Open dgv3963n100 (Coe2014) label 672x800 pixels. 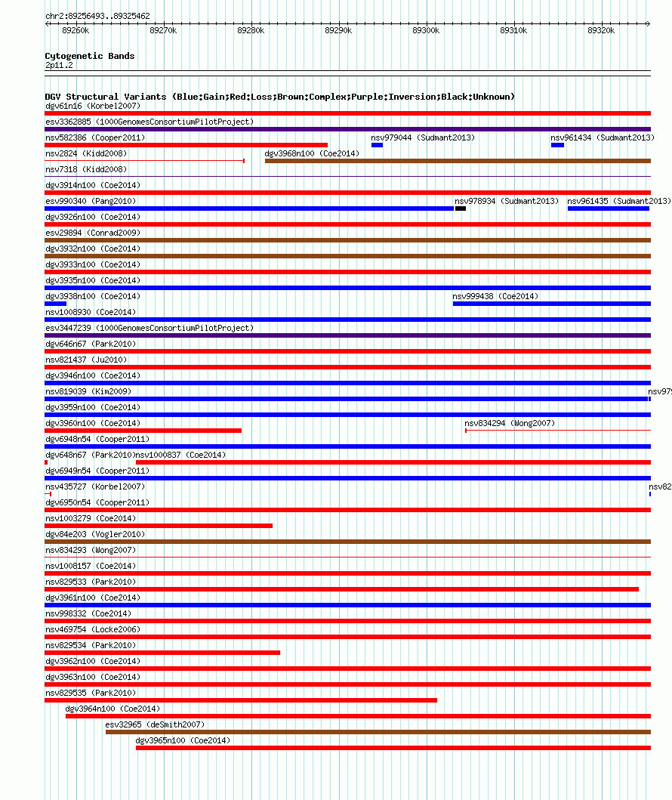click(x=93, y=677)
